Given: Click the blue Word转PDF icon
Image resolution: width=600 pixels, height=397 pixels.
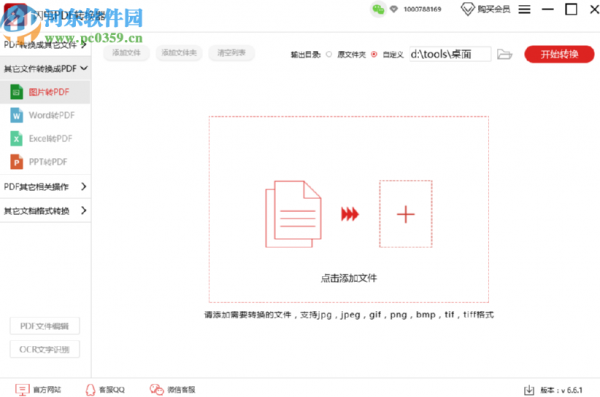Looking at the screenshot, I should 16,115.
